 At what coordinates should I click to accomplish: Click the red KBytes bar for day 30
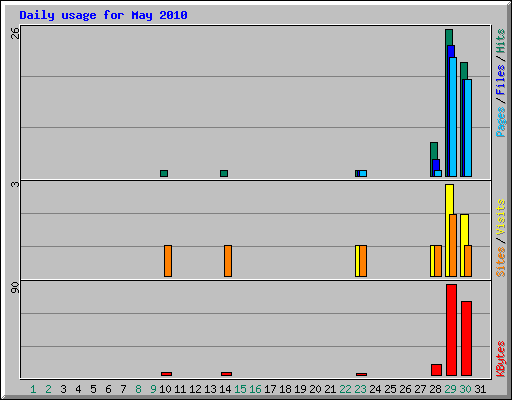click(466, 338)
